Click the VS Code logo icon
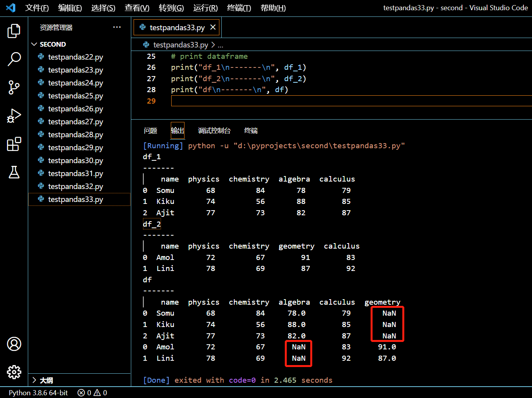Viewport: 532px width, 398px height. click(11, 8)
